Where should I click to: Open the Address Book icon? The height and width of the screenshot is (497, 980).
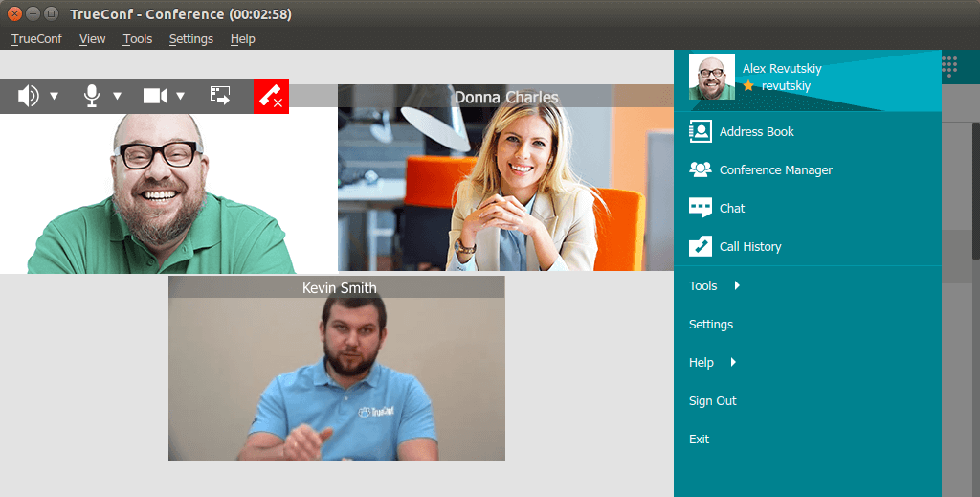pyautogui.click(x=701, y=132)
